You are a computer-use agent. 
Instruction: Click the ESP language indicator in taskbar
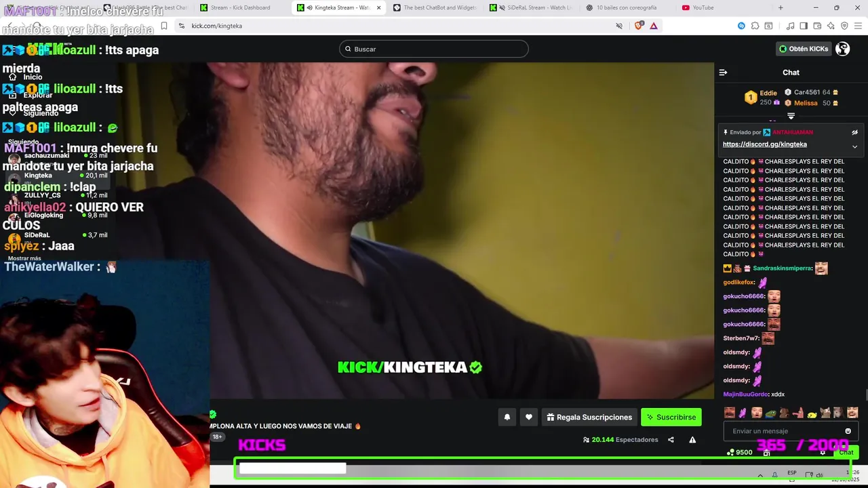(x=792, y=473)
